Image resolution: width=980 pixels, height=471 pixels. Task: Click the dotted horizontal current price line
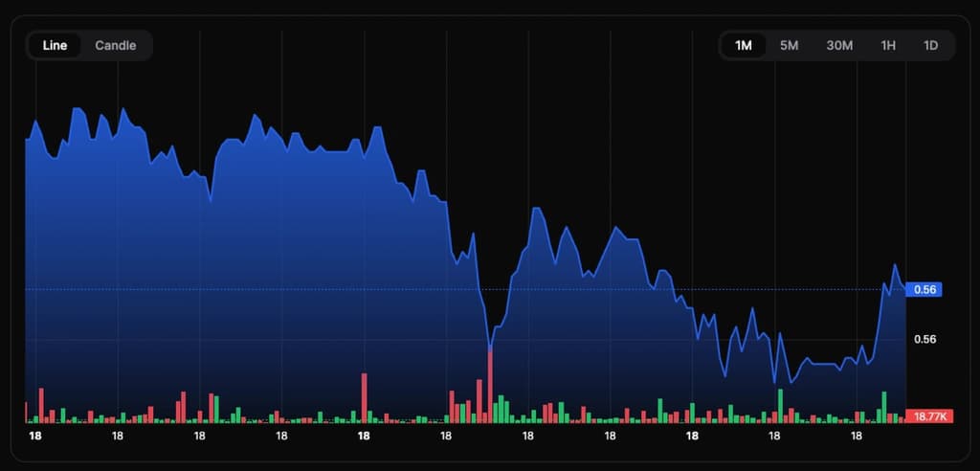287,288
